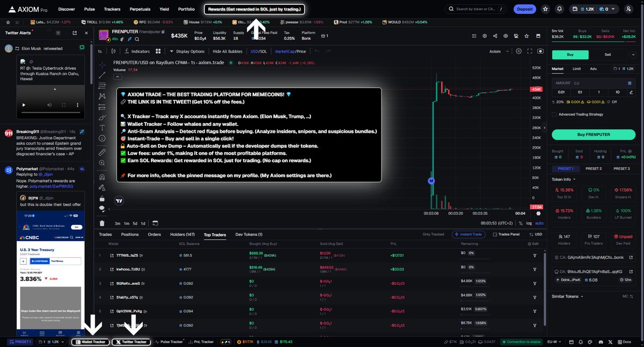Open the Perpetuals menu item
The width and height of the screenshot is (644, 347).
(140, 9)
